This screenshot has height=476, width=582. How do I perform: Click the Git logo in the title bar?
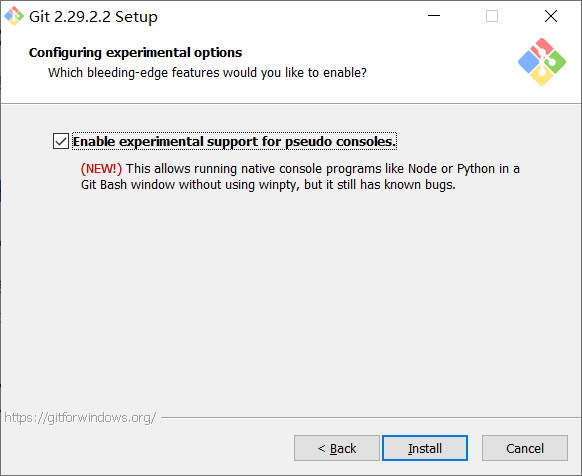pyautogui.click(x=14, y=16)
